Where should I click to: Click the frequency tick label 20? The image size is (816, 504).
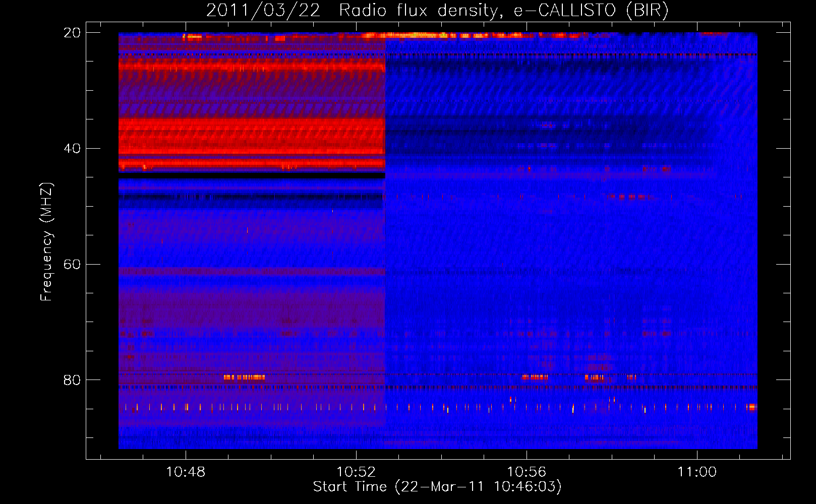click(72, 33)
